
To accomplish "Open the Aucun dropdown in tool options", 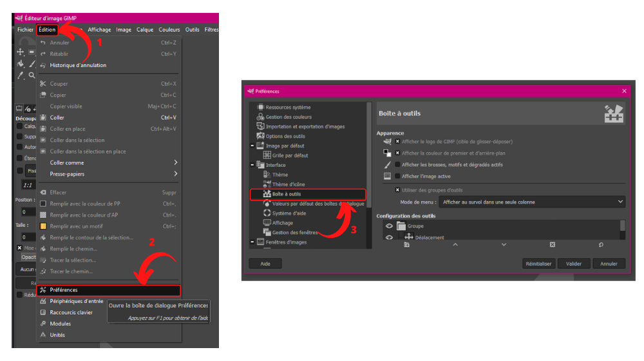I will 26,269.
